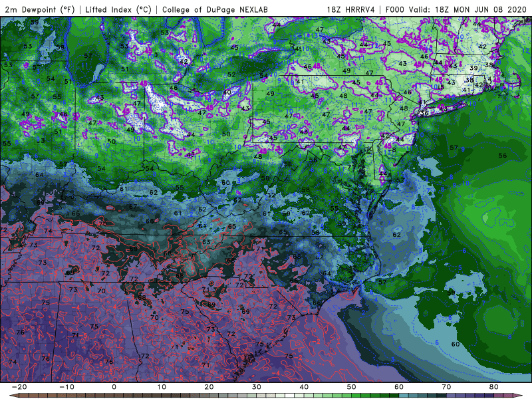The width and height of the screenshot is (532, 399).
Task: Click the dewpoint value 39 in New England
Action: tap(473, 68)
